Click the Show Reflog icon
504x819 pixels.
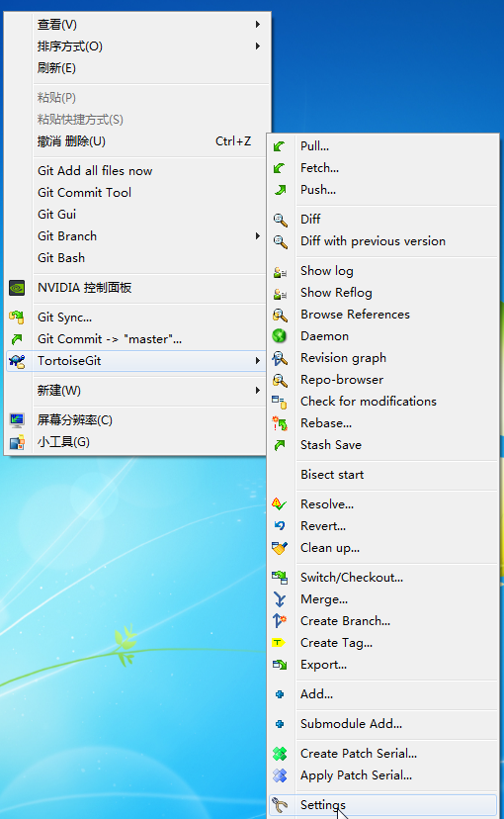tap(280, 294)
